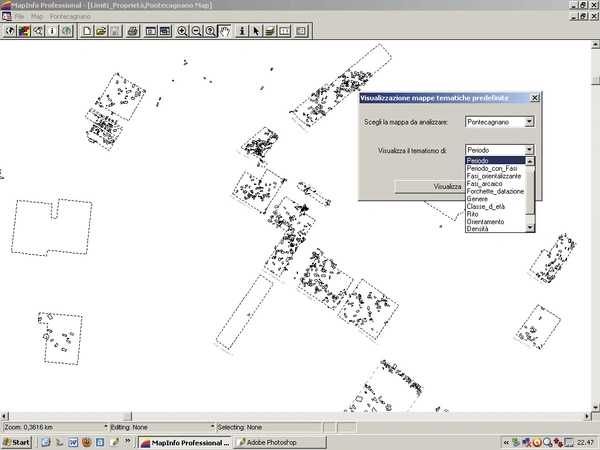Viewport: 600px width, 450px height.
Task: Collapse the 'Visualizza il tematismo di' combo box
Action: point(529,150)
